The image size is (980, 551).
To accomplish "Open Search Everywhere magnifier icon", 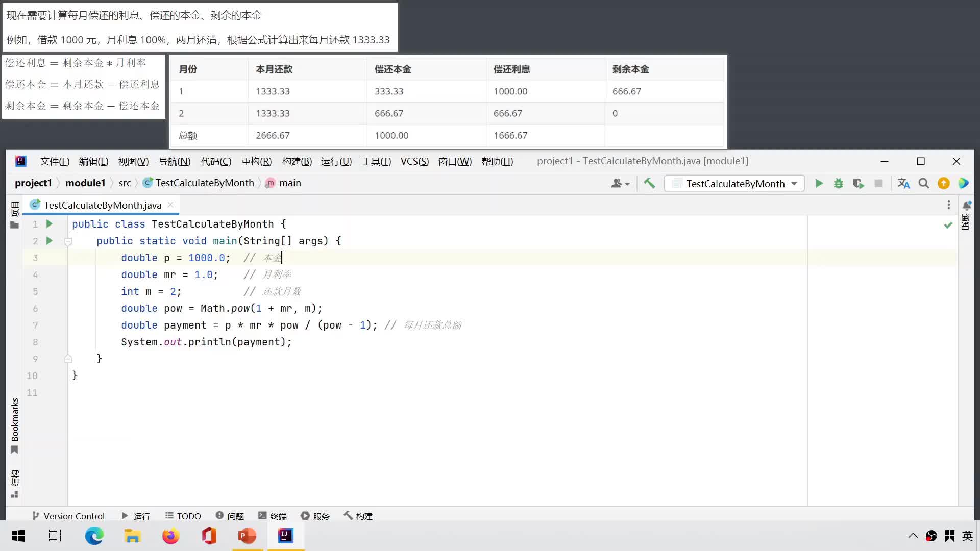I will [x=923, y=183].
